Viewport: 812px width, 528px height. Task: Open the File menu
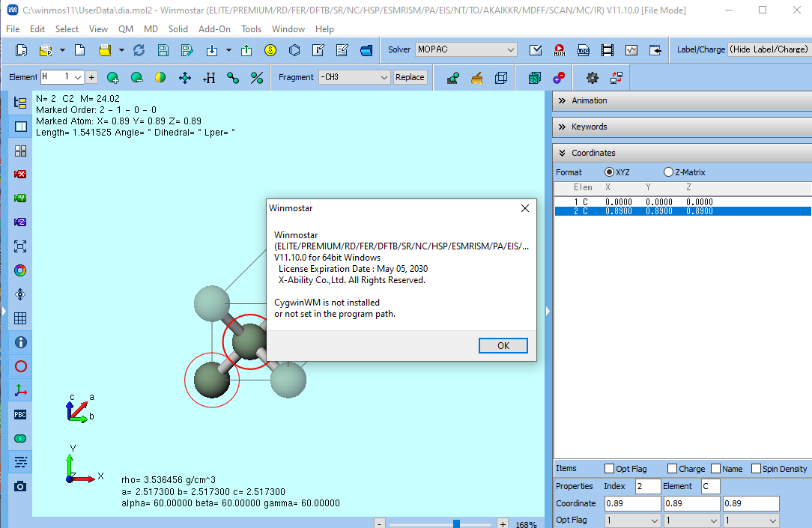coord(13,29)
